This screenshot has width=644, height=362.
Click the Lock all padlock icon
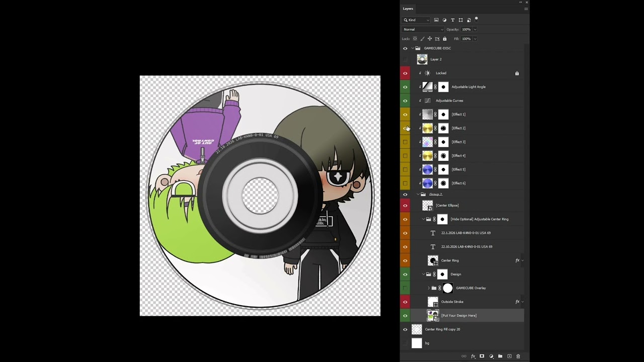coord(444,39)
